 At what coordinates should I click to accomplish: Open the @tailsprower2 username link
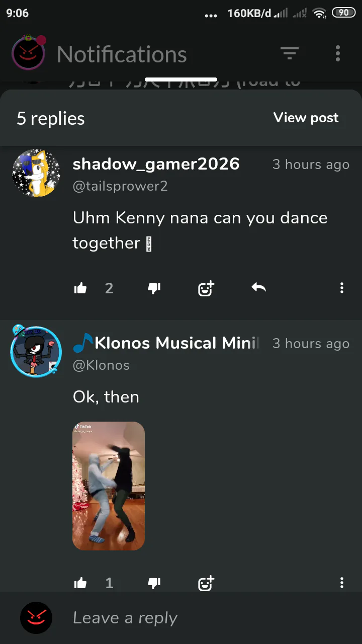click(120, 186)
